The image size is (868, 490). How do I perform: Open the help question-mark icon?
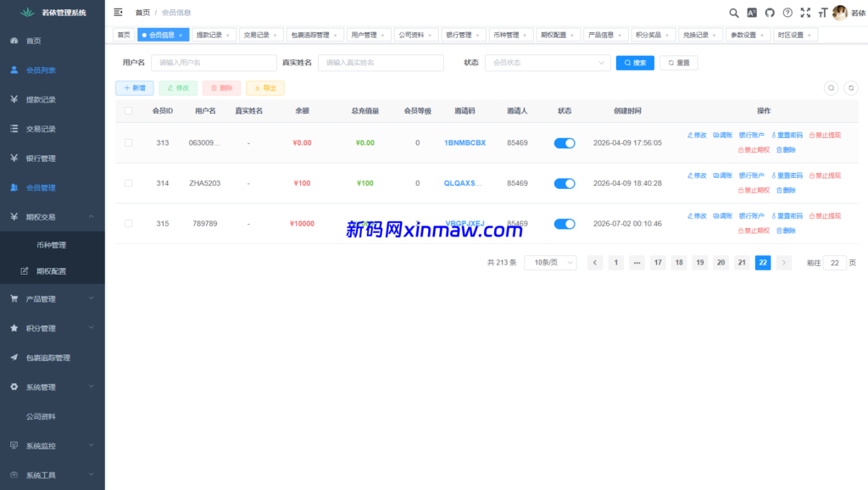(x=787, y=13)
